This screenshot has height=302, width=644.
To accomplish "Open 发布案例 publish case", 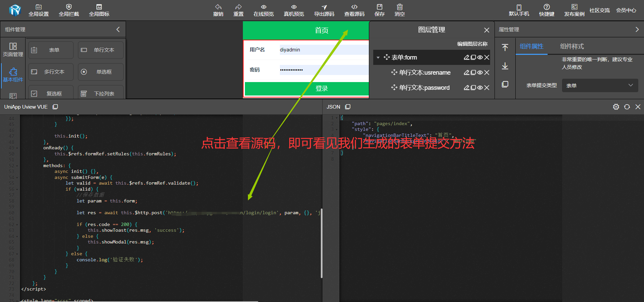I will click(x=574, y=10).
